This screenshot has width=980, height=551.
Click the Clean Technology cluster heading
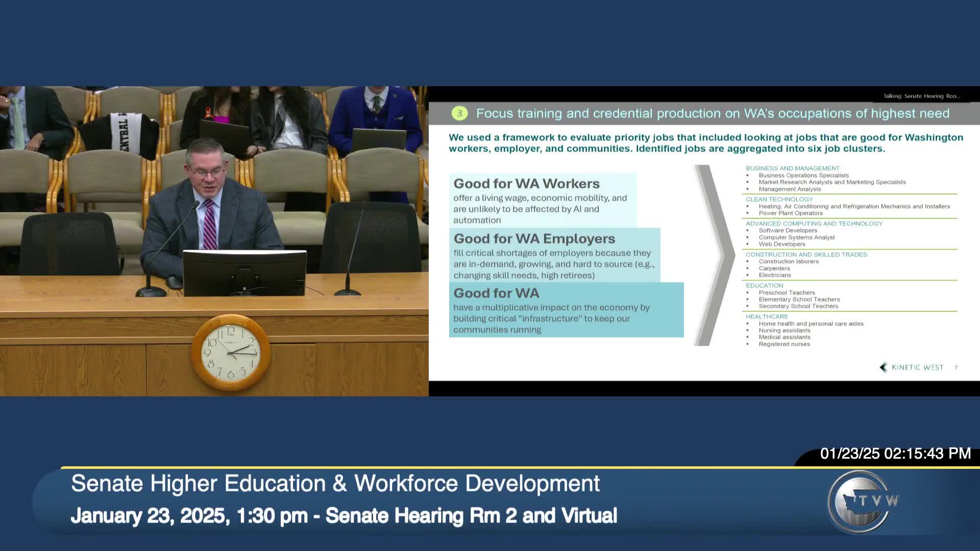pos(779,199)
